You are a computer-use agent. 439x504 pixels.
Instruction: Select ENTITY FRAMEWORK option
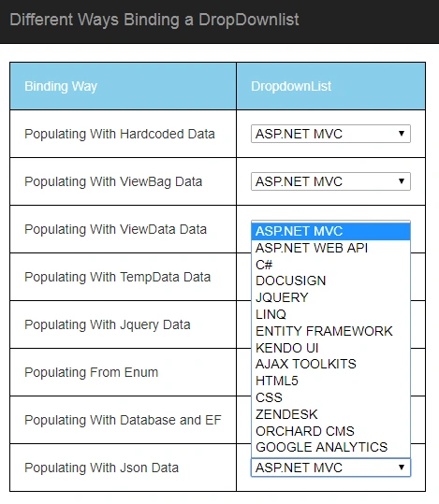[x=330, y=331]
